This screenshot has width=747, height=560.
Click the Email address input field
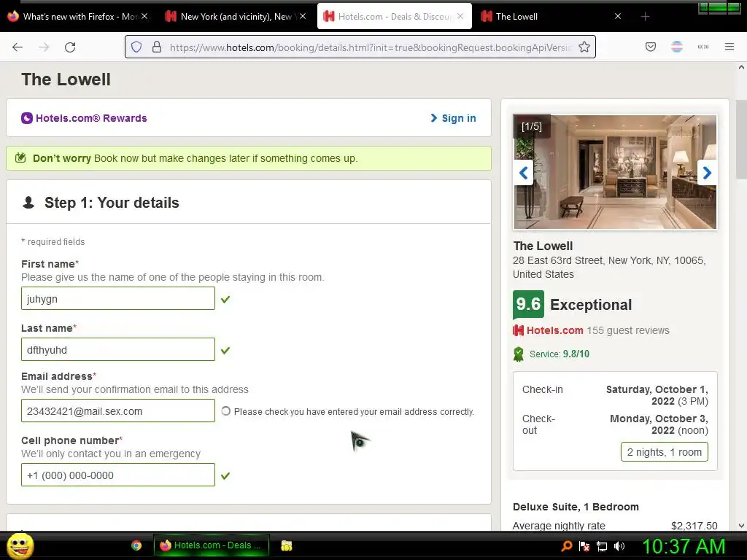[x=118, y=411]
